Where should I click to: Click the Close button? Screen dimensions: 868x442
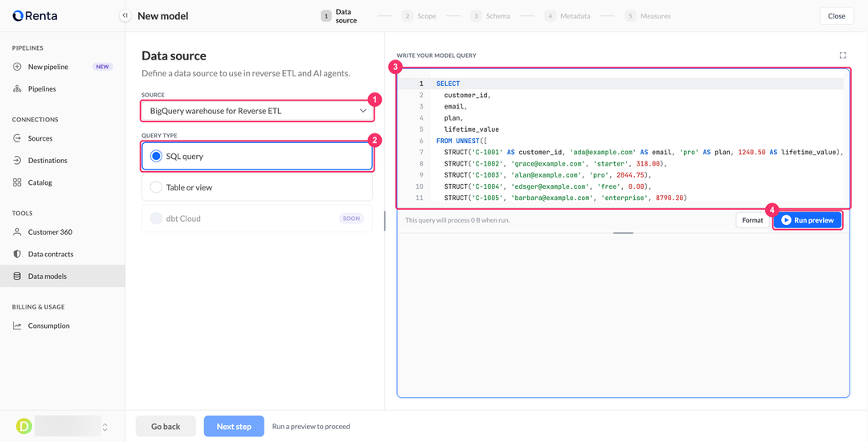837,16
